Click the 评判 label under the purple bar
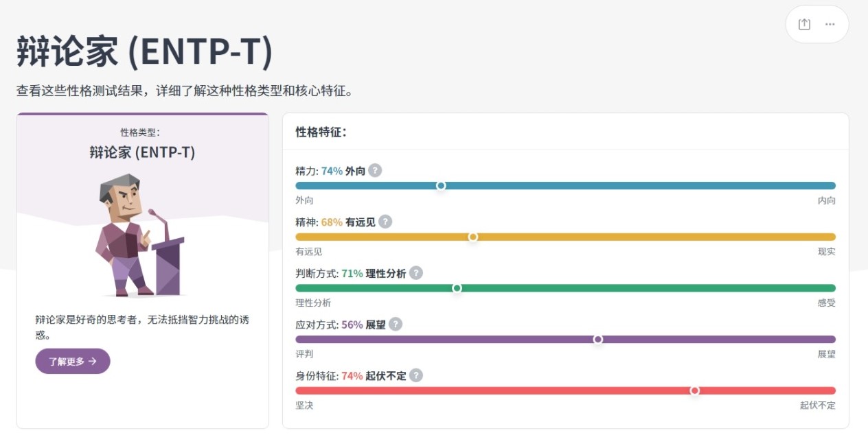The width and height of the screenshot is (868, 435). [x=304, y=354]
